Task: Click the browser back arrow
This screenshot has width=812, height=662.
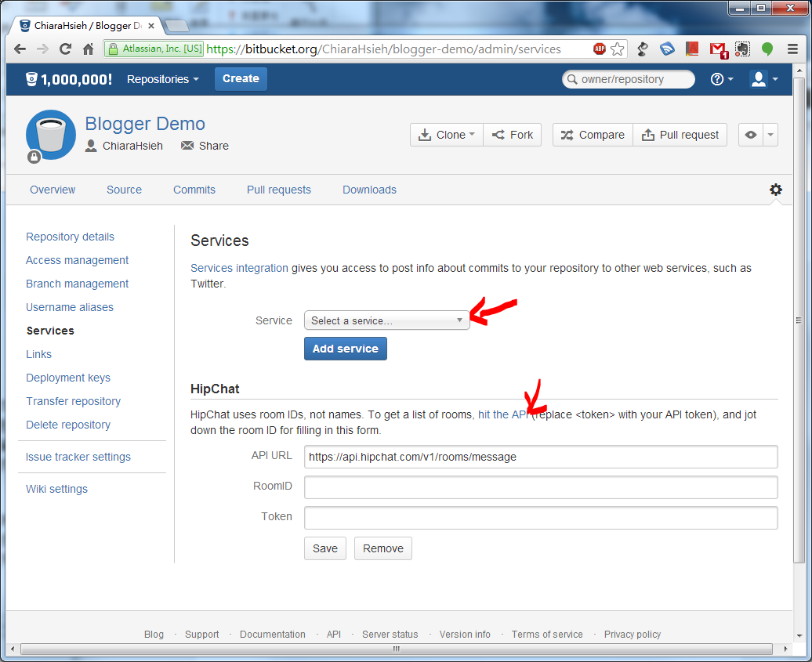Action: coord(20,49)
